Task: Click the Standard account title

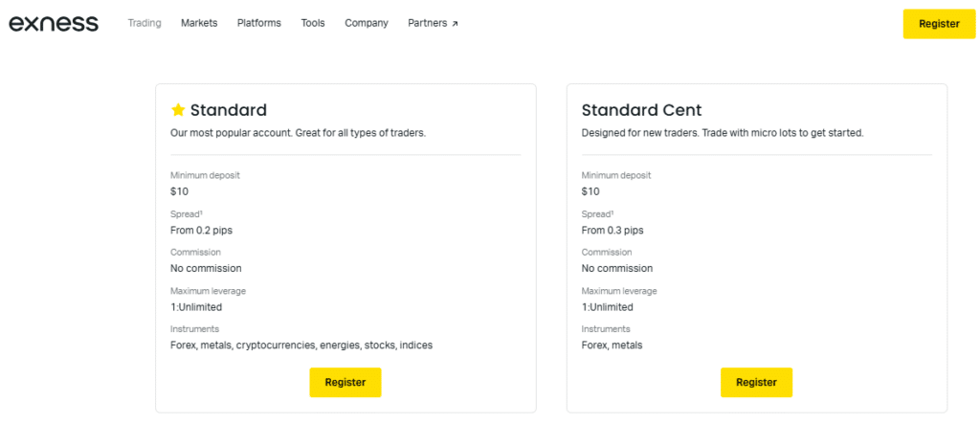Action: (x=229, y=110)
